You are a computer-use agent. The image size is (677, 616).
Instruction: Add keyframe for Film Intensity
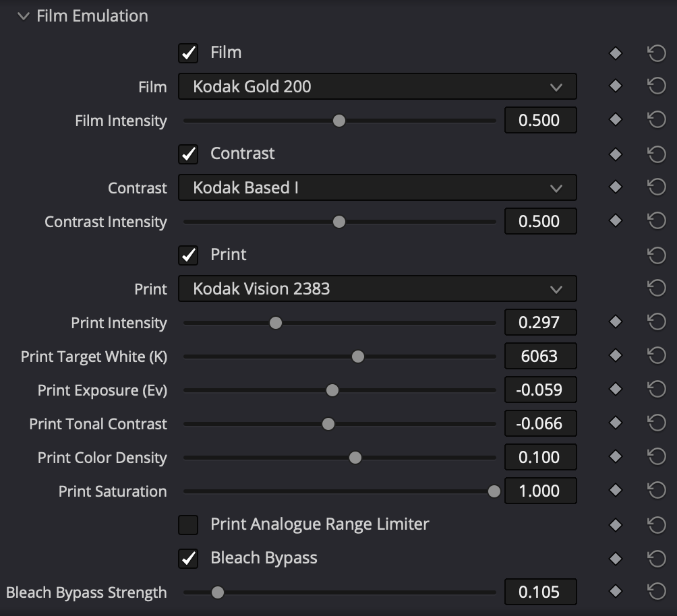click(x=615, y=119)
